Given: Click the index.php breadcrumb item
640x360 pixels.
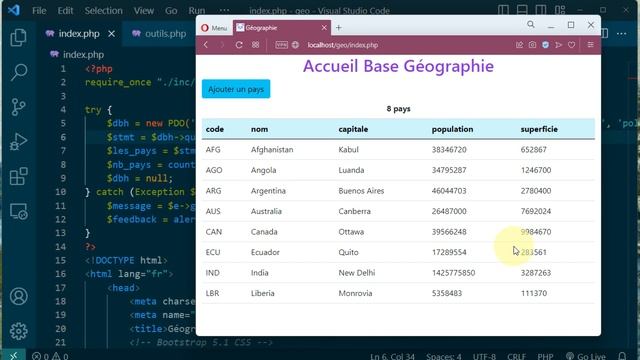Looking at the screenshot, I should coord(83,55).
